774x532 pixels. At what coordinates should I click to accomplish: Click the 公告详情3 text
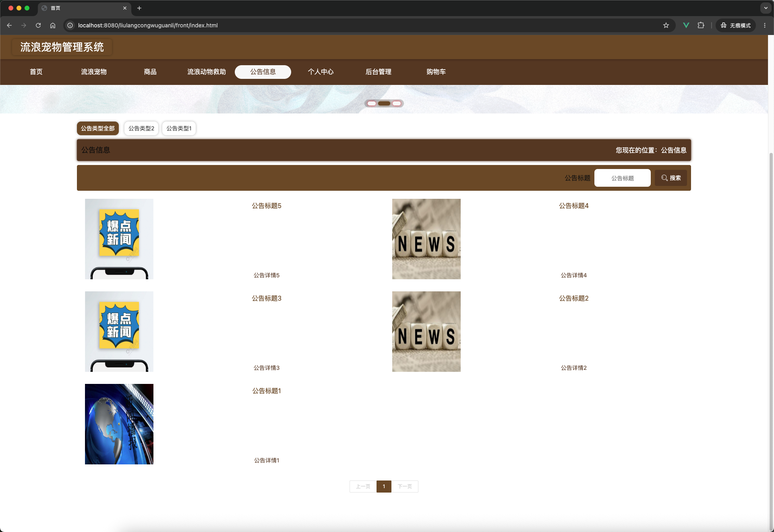click(267, 368)
